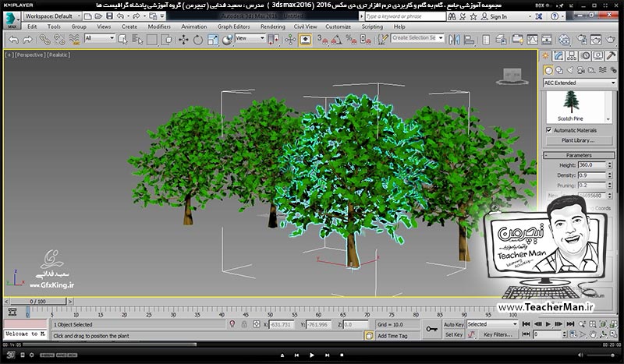The width and height of the screenshot is (624, 364).
Task: Click the Height value field 360.0
Action: [592, 164]
